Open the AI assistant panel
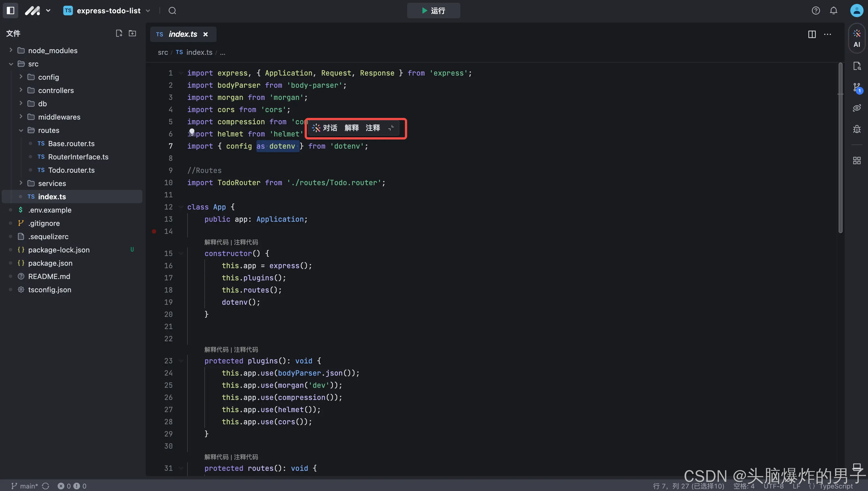This screenshot has width=868, height=491. tap(857, 38)
